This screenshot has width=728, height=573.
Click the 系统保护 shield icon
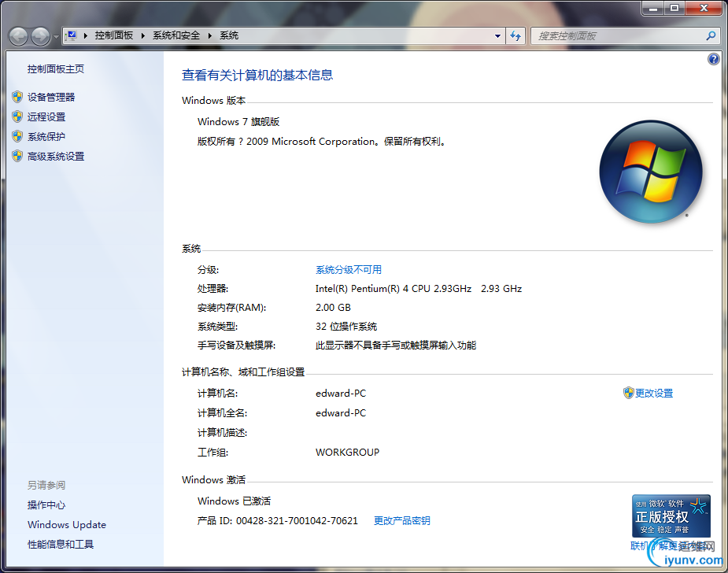click(17, 136)
